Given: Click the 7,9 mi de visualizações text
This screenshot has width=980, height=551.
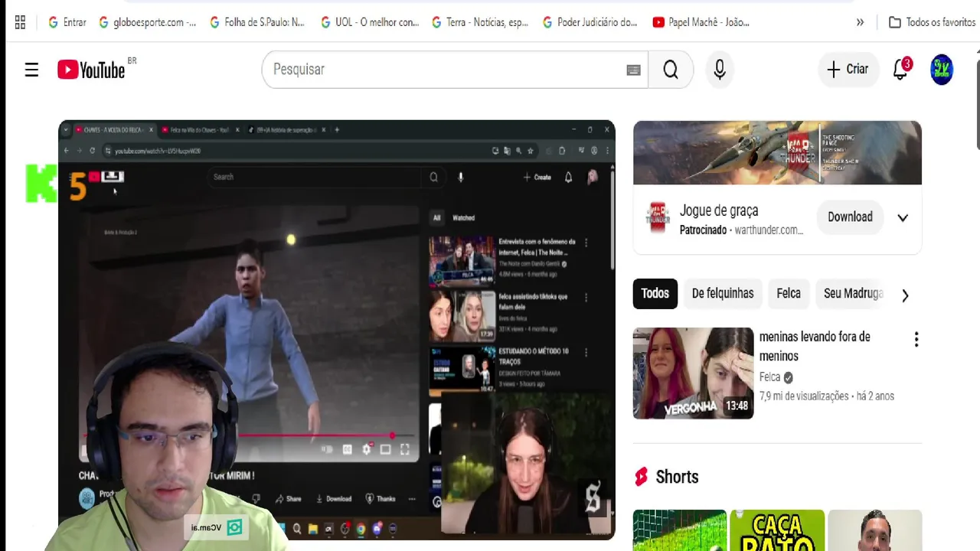Looking at the screenshot, I should click(804, 396).
